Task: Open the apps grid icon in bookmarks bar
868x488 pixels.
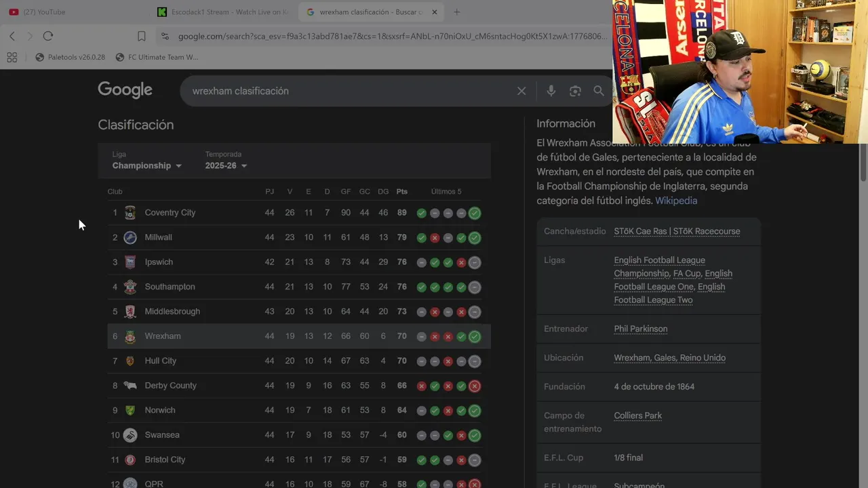Action: coord(12,58)
